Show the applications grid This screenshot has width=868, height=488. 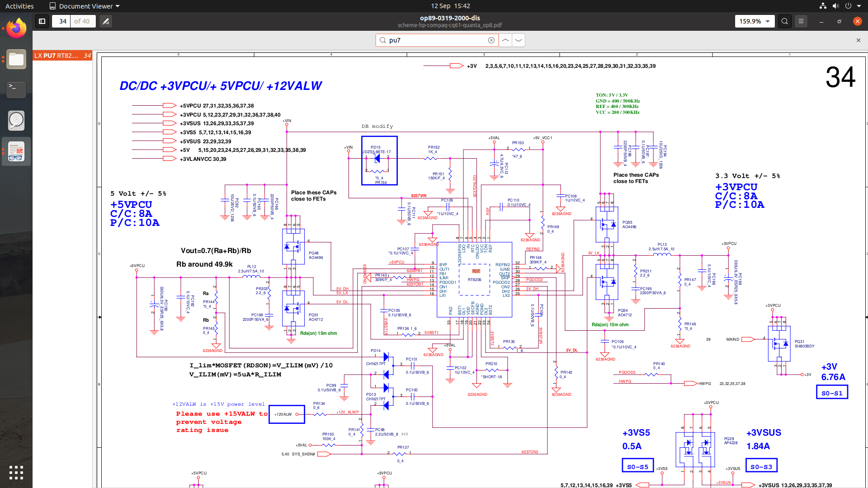[16, 472]
